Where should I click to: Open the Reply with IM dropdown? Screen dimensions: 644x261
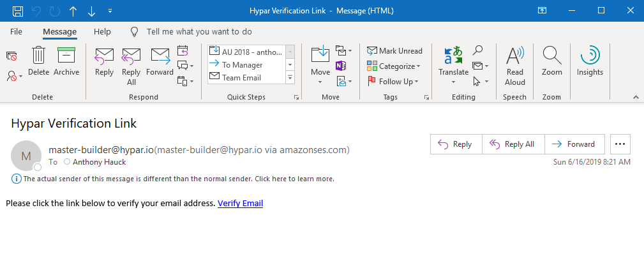185,66
